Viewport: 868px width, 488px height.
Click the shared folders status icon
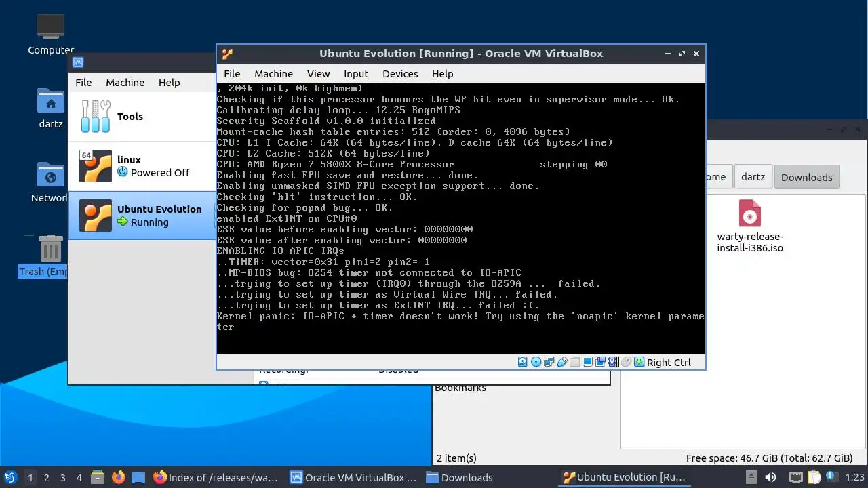[x=574, y=362]
